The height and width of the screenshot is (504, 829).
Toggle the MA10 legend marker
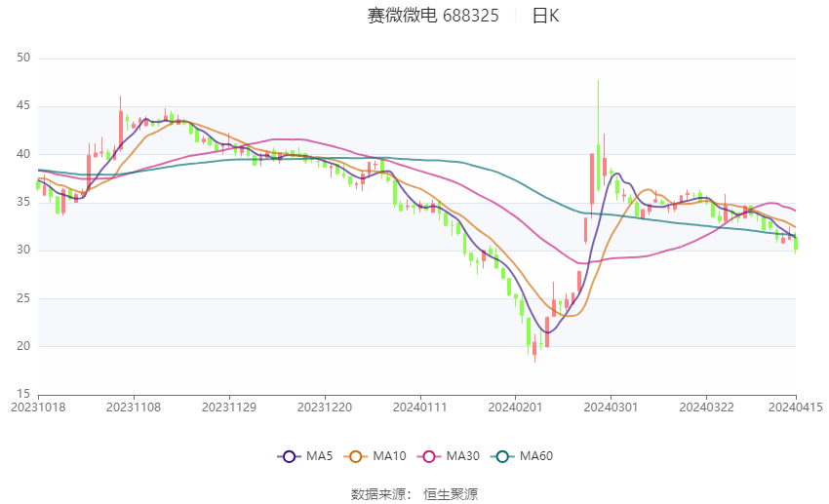tap(355, 456)
